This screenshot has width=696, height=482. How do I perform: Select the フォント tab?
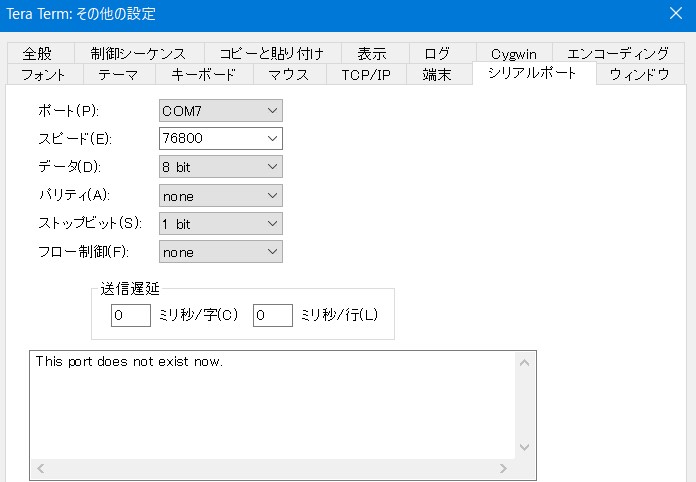pyautogui.click(x=43, y=75)
